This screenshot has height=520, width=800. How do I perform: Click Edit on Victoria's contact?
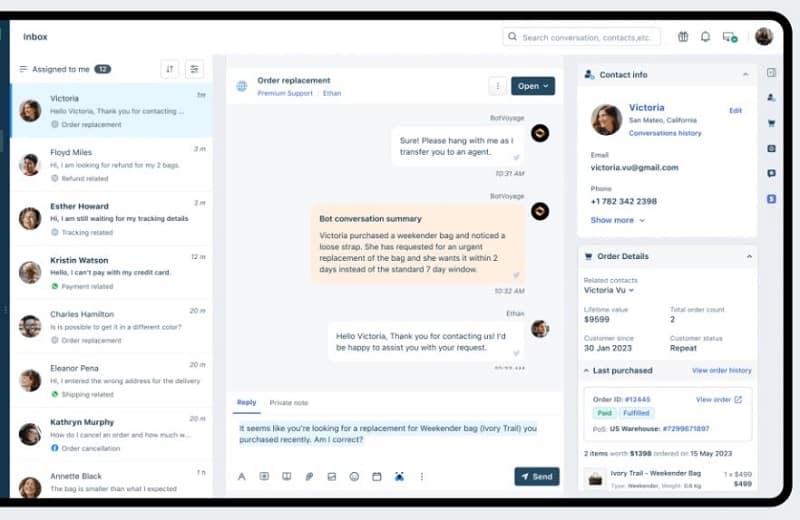[735, 110]
